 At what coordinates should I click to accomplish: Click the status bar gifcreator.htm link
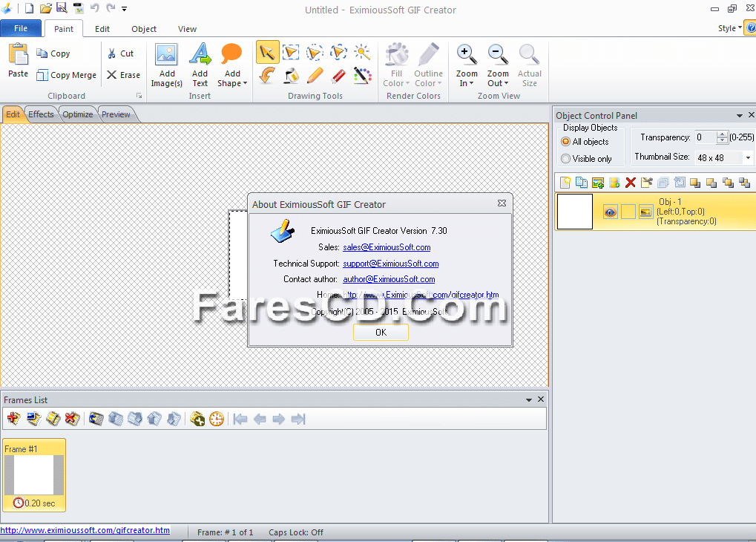(x=85, y=530)
